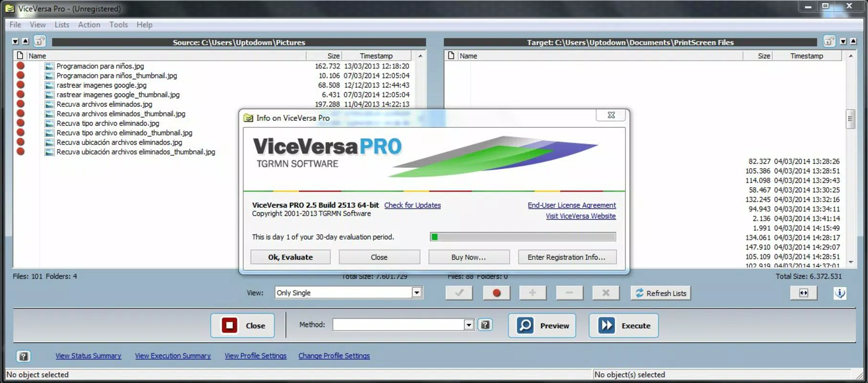Click the bottom-left help question mark icon
The width and height of the screenshot is (868, 383).
click(23, 356)
